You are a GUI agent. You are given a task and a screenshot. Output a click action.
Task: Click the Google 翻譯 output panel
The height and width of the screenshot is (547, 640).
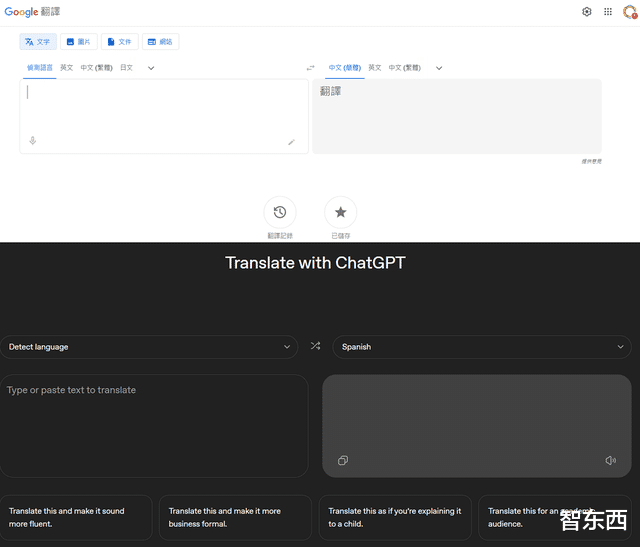point(457,116)
